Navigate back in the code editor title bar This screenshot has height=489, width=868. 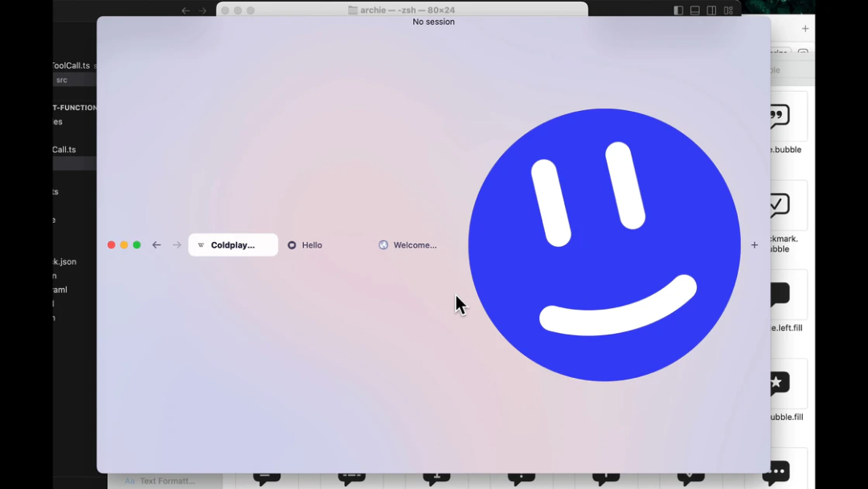[186, 10]
